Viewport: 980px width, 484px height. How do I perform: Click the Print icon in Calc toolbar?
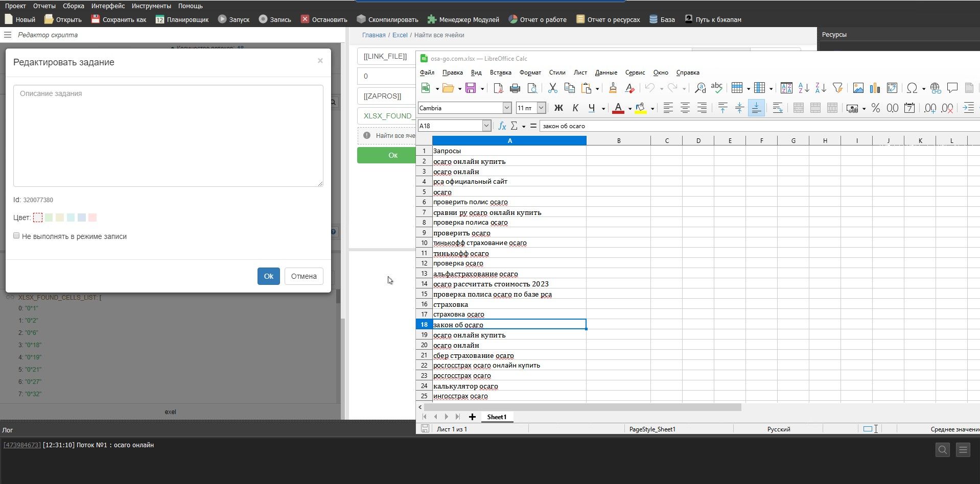pos(515,88)
